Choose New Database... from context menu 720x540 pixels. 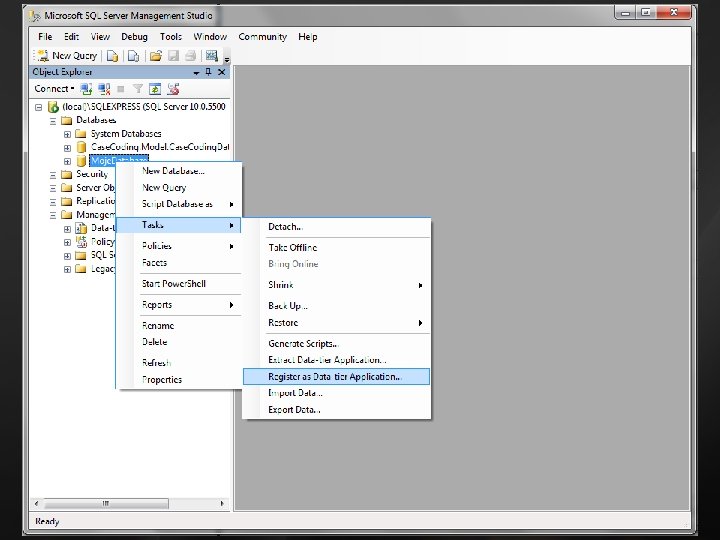point(179,171)
